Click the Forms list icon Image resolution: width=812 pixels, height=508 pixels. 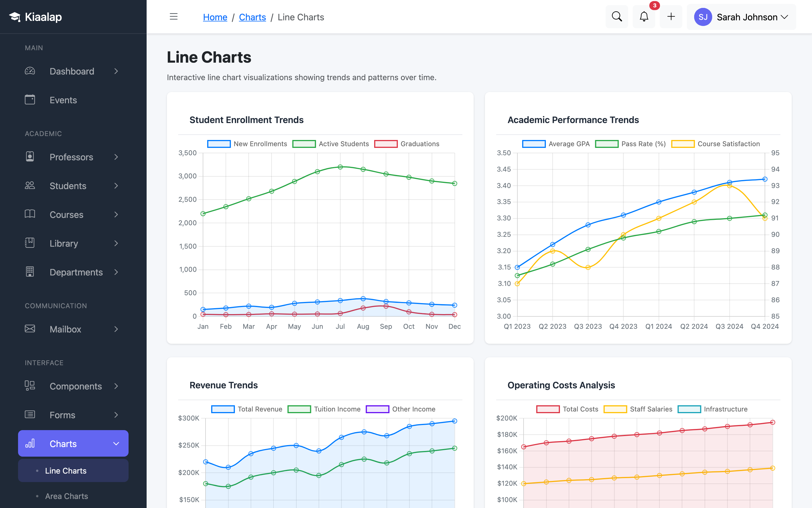point(30,415)
